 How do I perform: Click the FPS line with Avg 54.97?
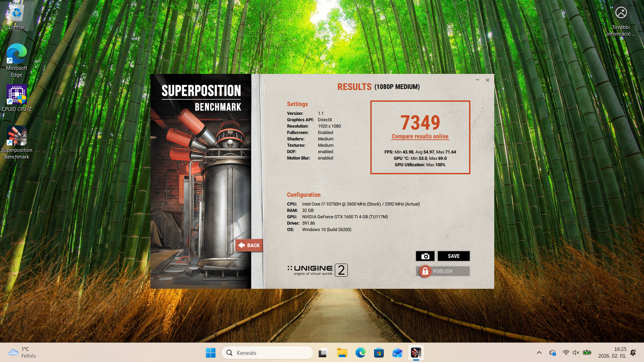pos(420,152)
